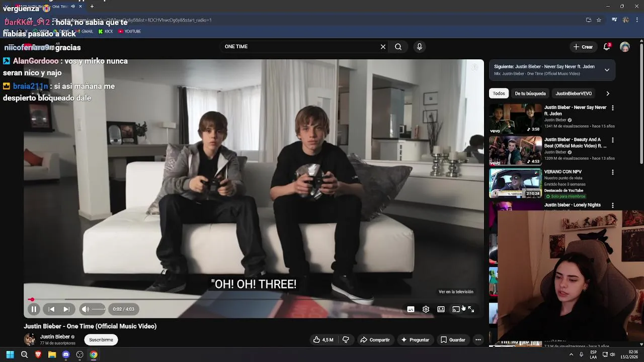
Task: Open Justin Bieber channel avatar
Action: pyautogui.click(x=30, y=340)
